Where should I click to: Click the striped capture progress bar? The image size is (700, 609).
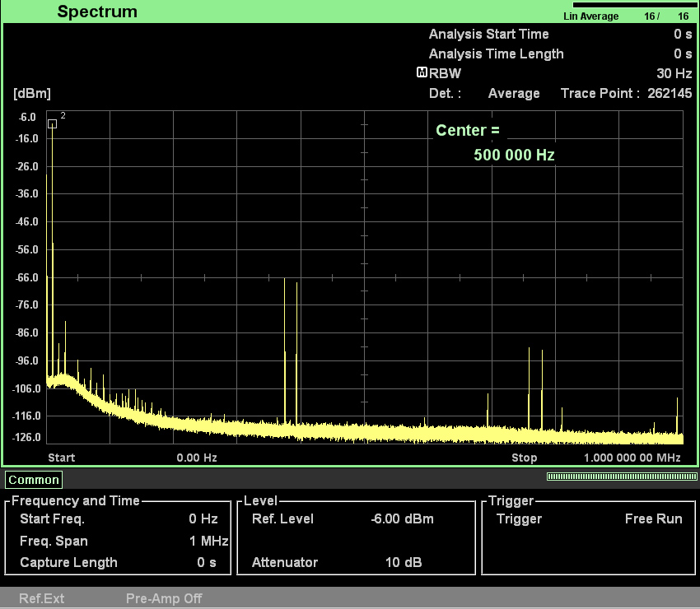(x=622, y=477)
